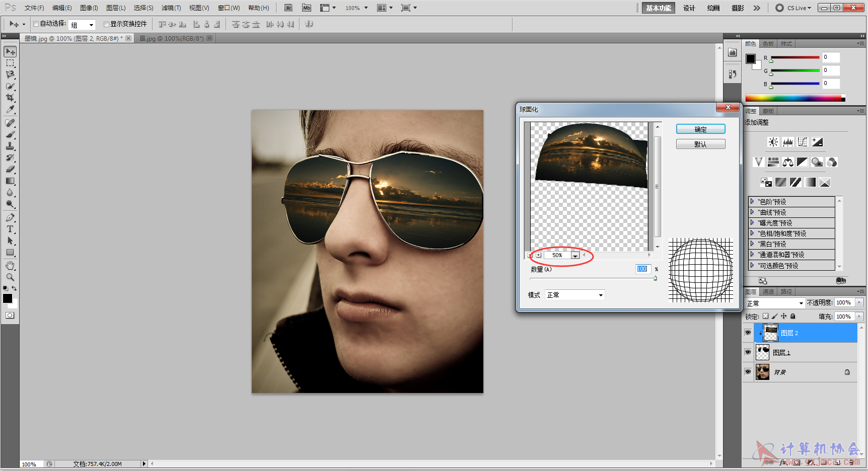
Task: Open layer opacity 100% flyout arrow
Action: point(859,302)
